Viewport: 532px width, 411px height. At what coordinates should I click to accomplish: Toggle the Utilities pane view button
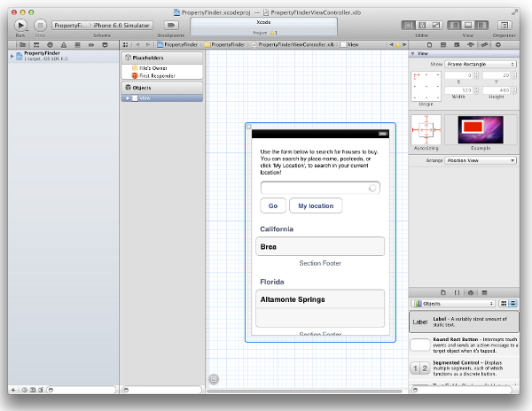481,25
